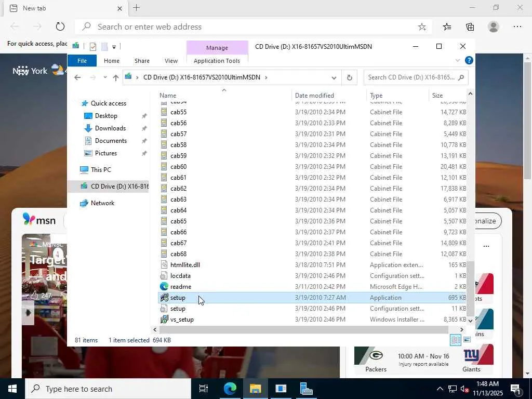Reload the Edge New tab page
Image resolution: width=532 pixels, height=399 pixels.
[x=60, y=27]
